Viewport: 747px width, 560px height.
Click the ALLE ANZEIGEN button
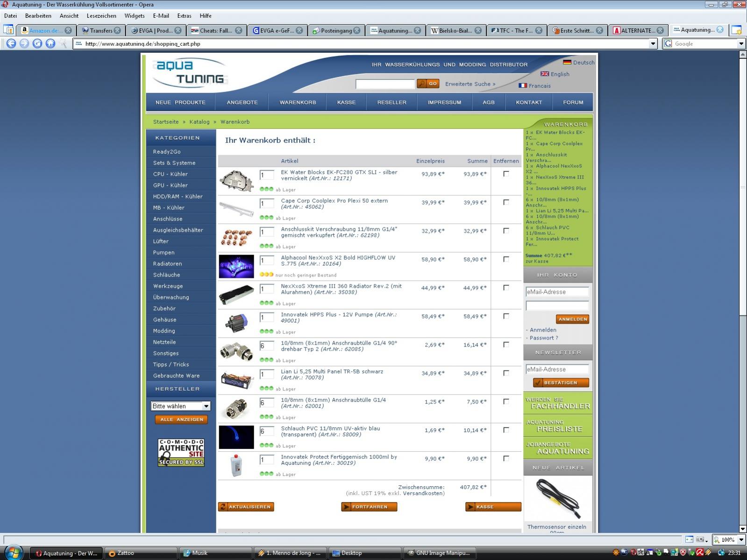181,419
